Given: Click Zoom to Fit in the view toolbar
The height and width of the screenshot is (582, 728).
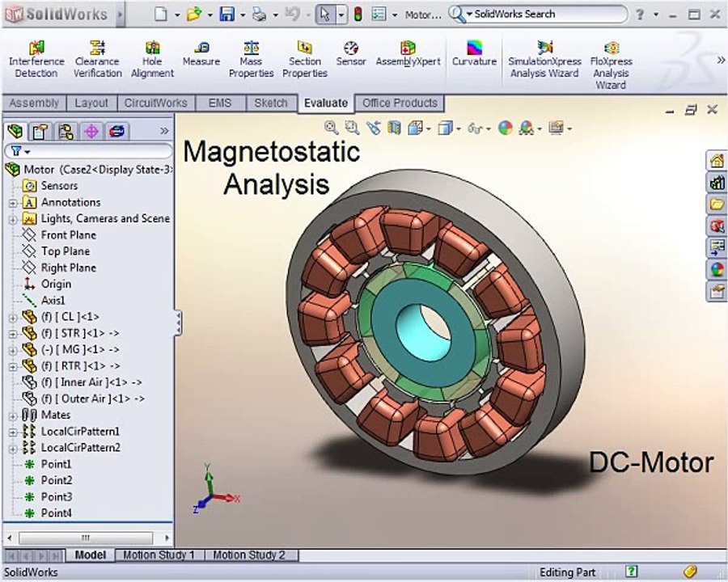Looking at the screenshot, I should [331, 128].
